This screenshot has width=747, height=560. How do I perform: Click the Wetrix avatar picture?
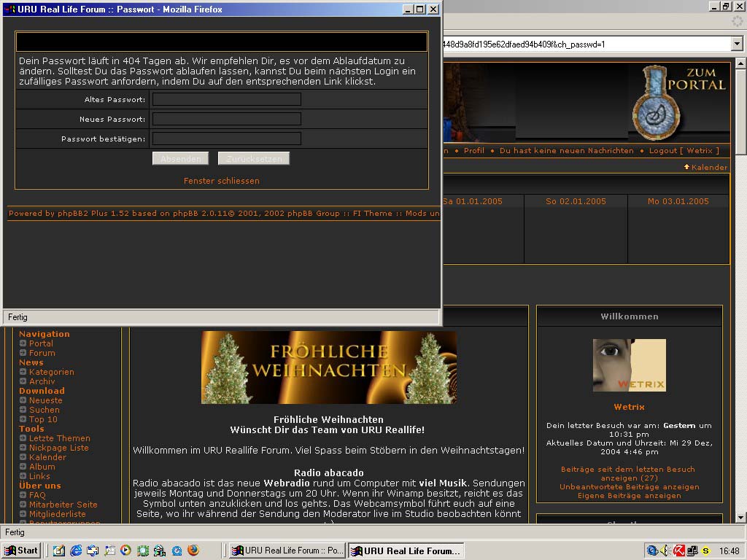coord(629,365)
